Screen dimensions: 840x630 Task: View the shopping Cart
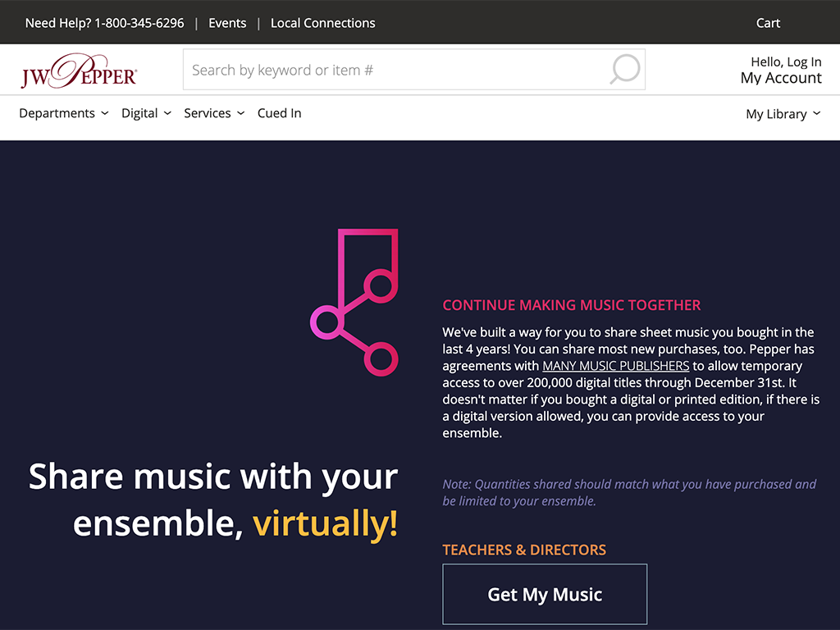[768, 23]
